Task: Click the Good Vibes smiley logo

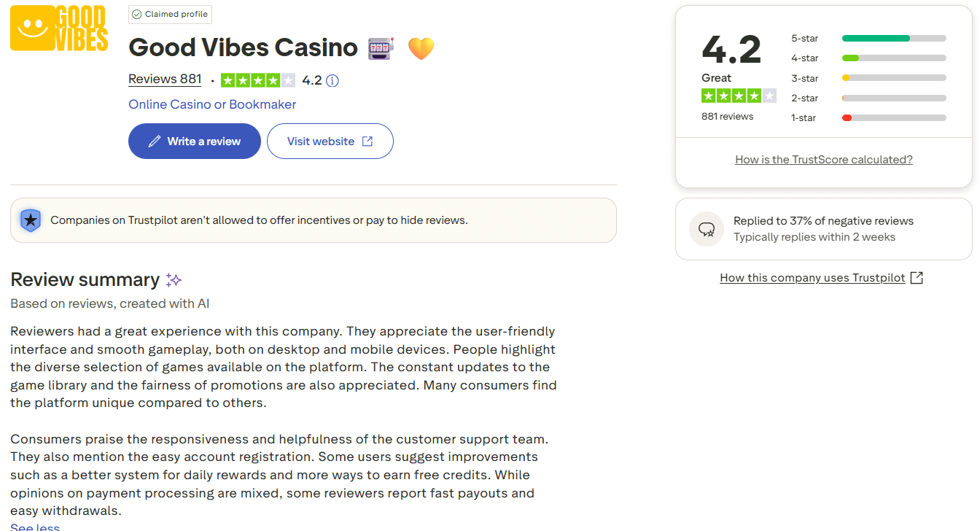Action: click(x=59, y=28)
